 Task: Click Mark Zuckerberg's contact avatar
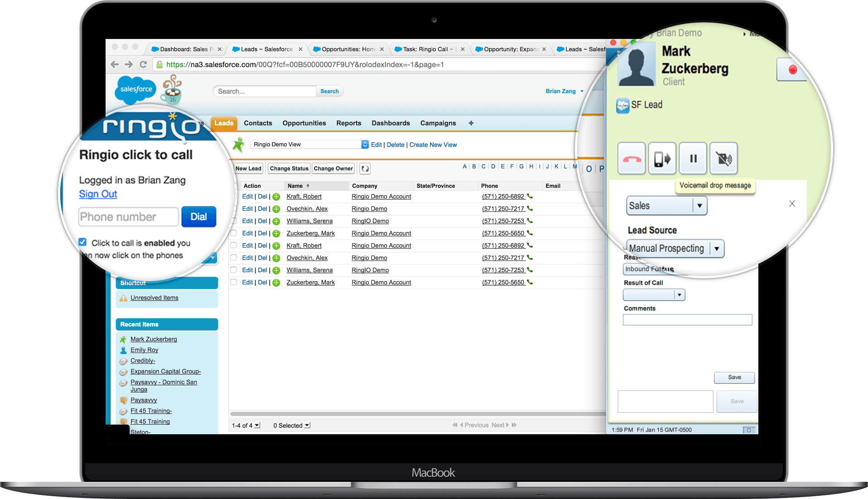636,64
